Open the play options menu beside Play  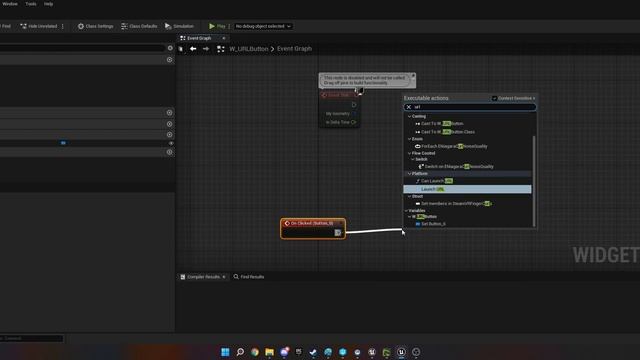(x=229, y=26)
